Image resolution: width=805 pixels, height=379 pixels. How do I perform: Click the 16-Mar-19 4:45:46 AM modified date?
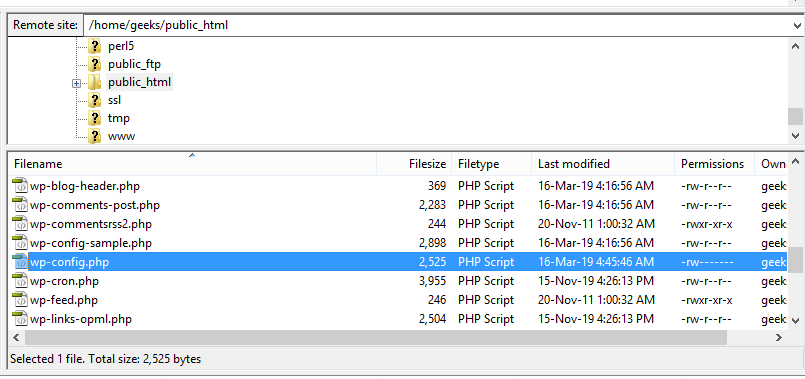pyautogui.click(x=596, y=262)
